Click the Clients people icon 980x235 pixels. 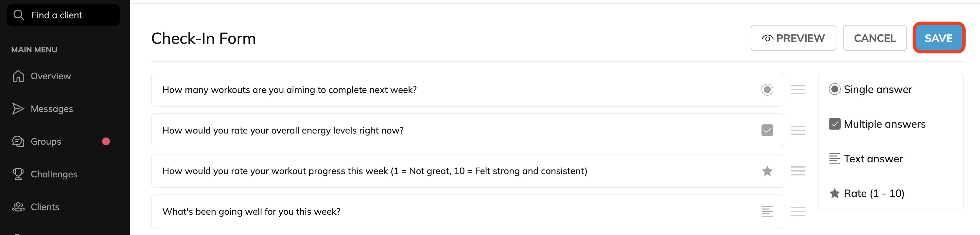pyautogui.click(x=18, y=207)
